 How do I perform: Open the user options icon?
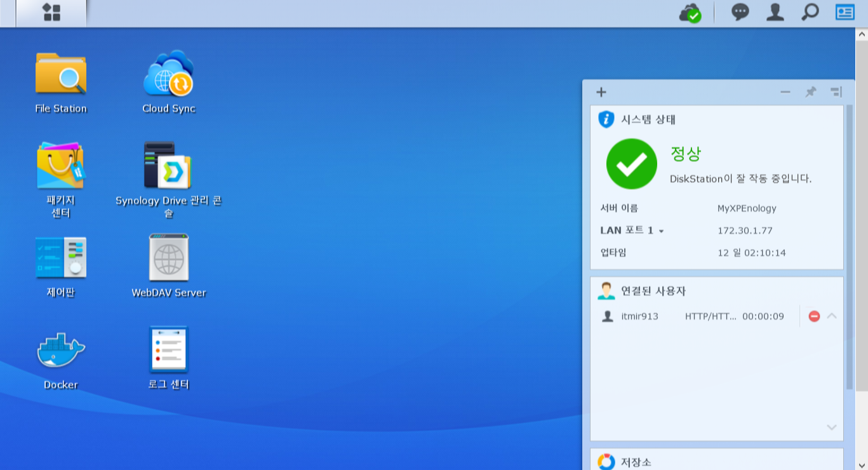pos(775,12)
